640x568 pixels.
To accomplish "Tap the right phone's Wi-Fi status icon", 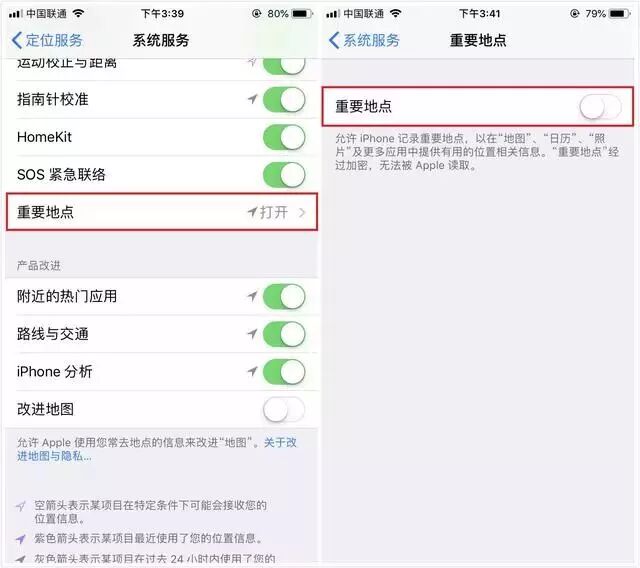I will coord(395,13).
